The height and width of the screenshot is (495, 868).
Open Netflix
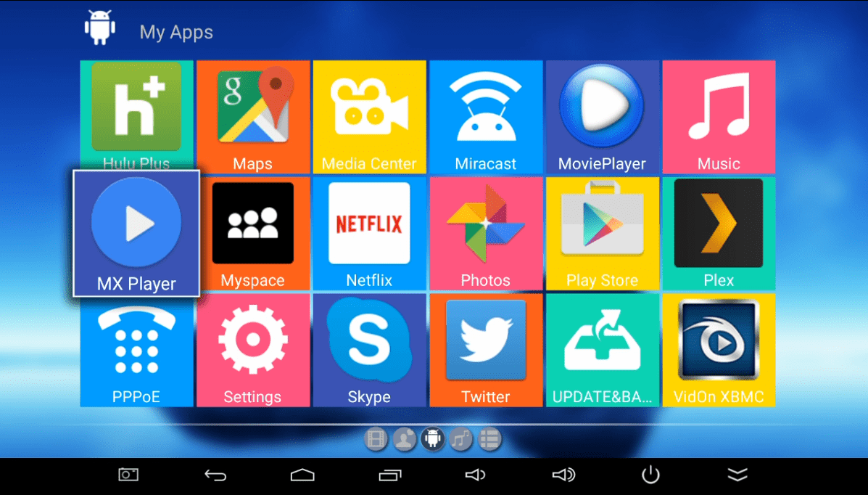369,234
